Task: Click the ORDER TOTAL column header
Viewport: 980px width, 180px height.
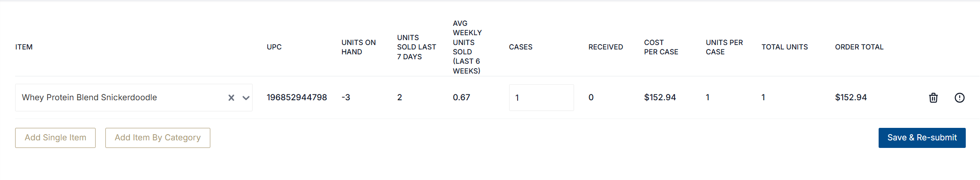Action: tap(859, 47)
